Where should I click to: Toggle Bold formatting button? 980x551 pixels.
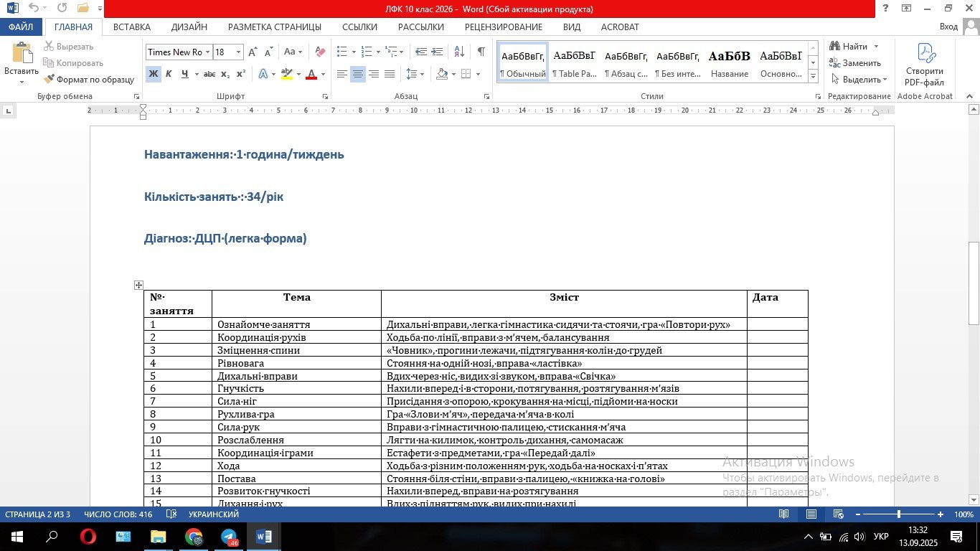153,74
